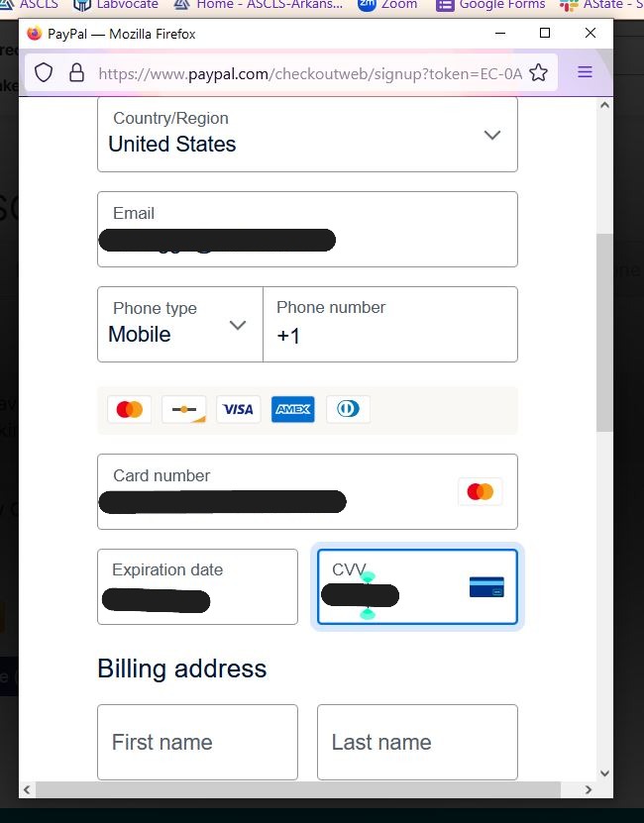Open the Firefox hamburger menu

(585, 72)
